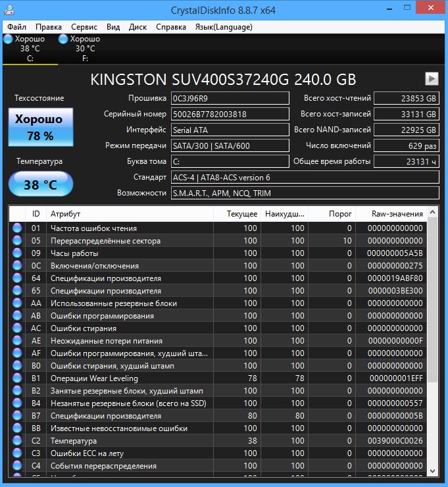Viewport: 448px width, 487px height.
Task: Click status orb for Использованные резервные блоки row
Action: (x=17, y=303)
